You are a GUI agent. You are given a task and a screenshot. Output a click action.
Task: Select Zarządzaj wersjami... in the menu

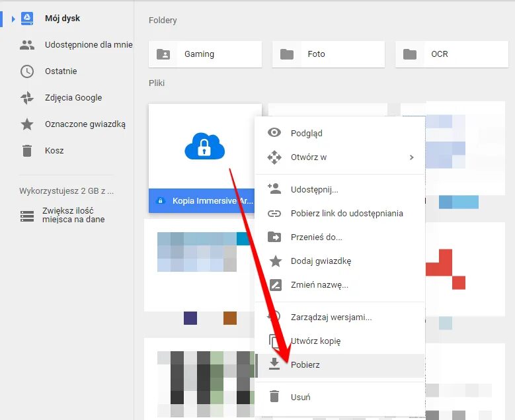(340, 317)
